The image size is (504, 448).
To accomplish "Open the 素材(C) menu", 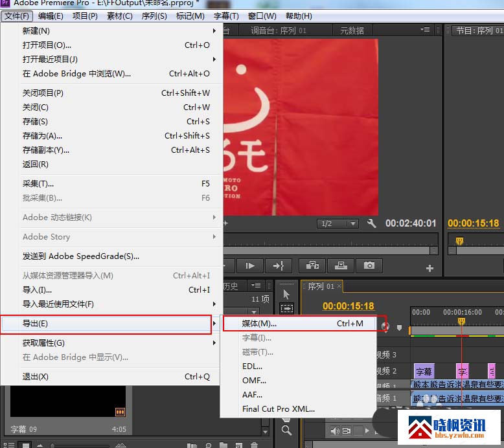I will click(120, 16).
